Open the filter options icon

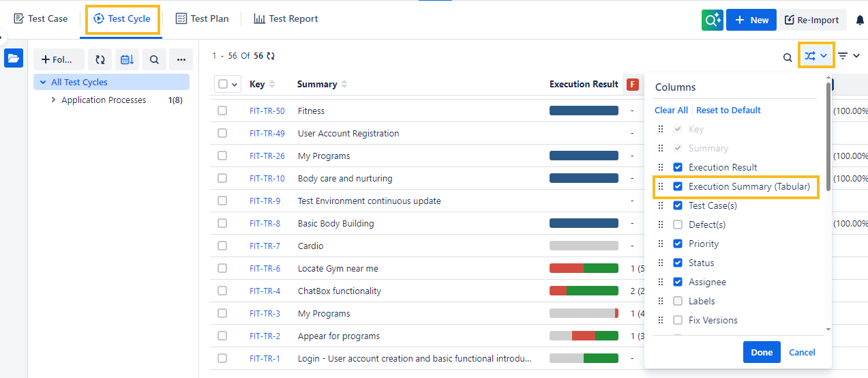(x=843, y=56)
